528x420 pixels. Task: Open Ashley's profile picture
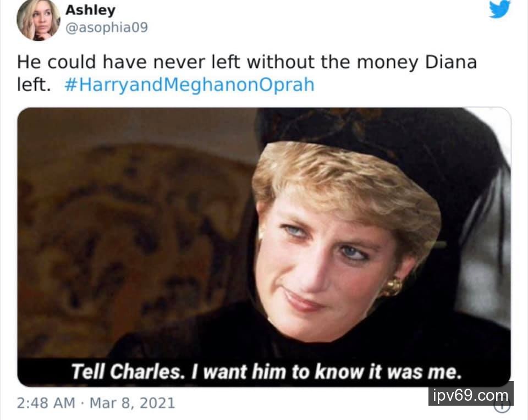point(38,20)
